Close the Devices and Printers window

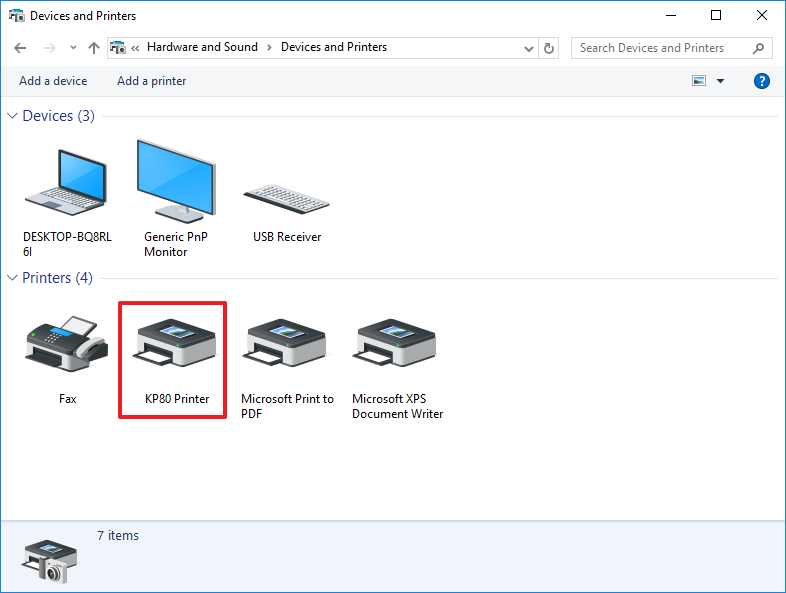pos(761,16)
